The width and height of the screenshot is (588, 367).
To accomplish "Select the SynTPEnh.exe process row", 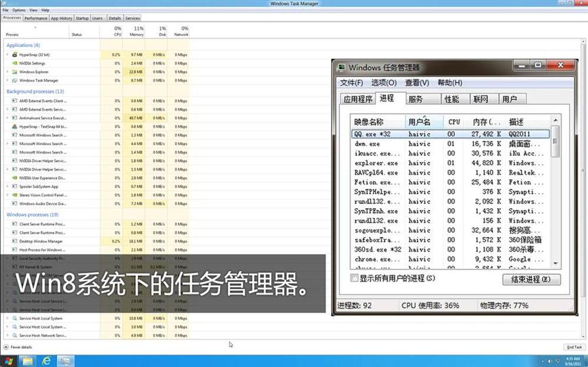I will pyautogui.click(x=451, y=211).
